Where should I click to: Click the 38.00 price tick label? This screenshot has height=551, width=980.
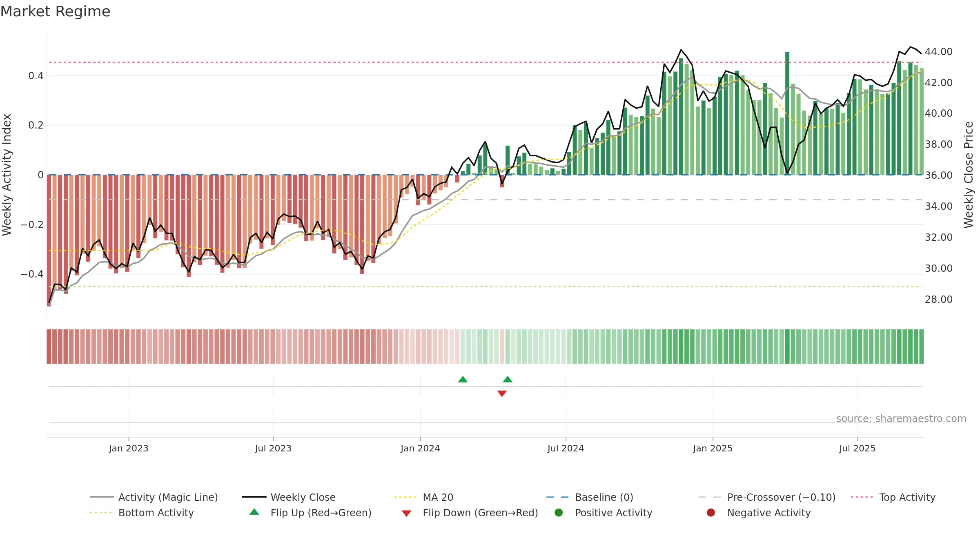(938, 144)
